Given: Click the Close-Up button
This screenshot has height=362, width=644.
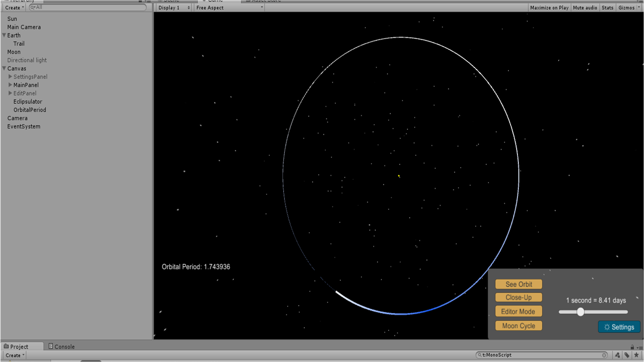Looking at the screenshot, I should pos(519,298).
